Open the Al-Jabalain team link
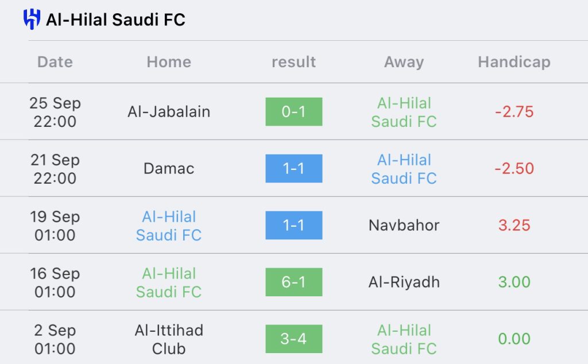This screenshot has height=364, width=588. tap(169, 112)
